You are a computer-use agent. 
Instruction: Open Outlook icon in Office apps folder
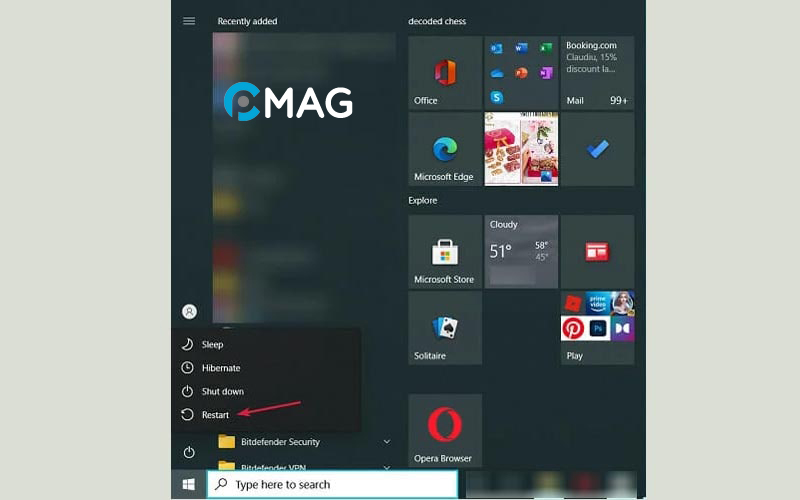point(496,48)
